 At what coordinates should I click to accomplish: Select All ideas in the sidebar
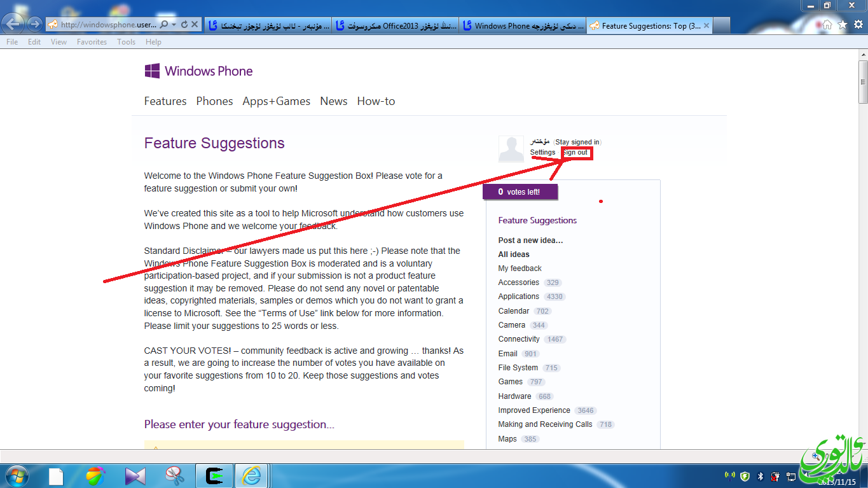click(514, 254)
